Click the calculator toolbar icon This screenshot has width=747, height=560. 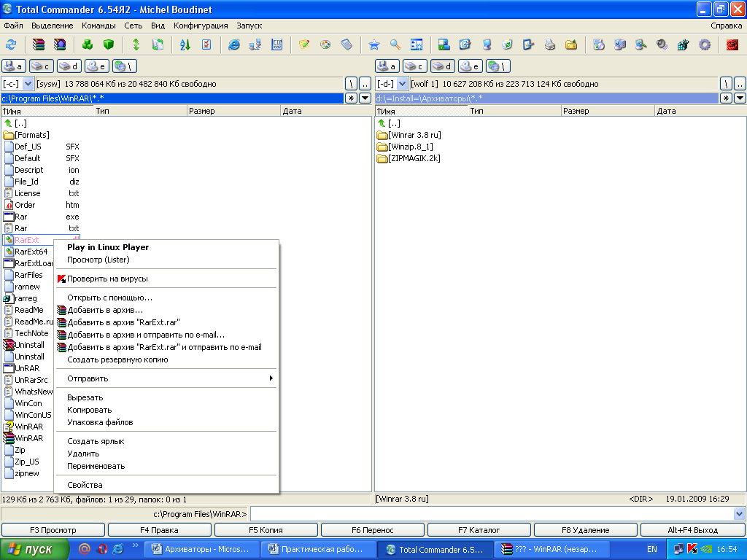[x=347, y=44]
